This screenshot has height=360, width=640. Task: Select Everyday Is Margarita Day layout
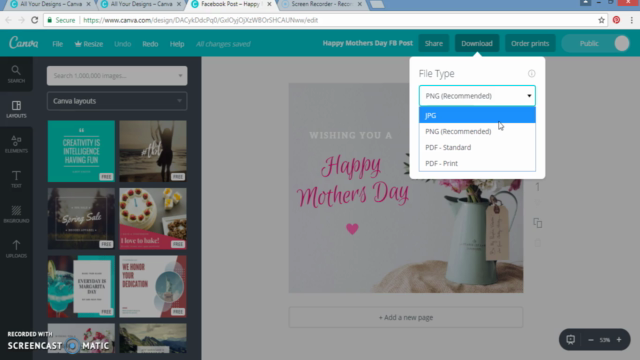tap(81, 287)
